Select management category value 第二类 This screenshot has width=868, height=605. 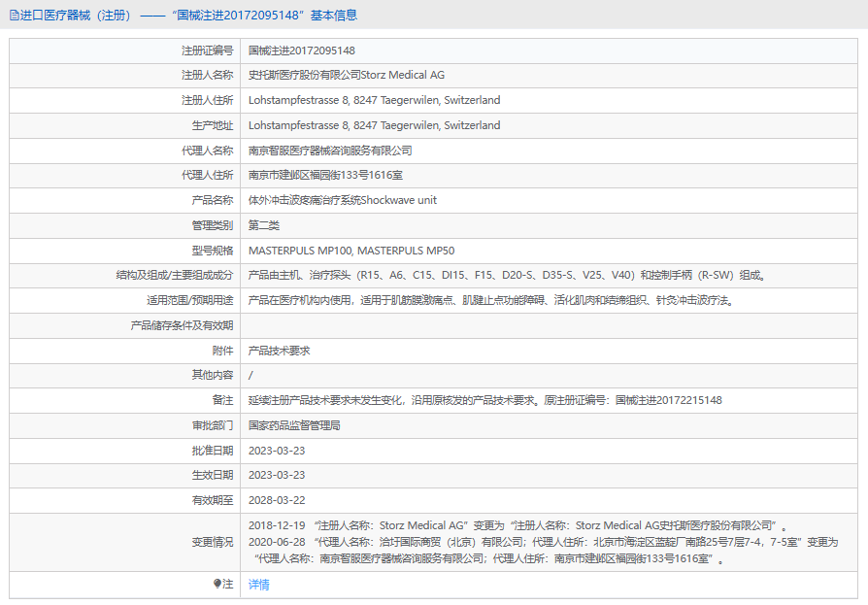pyautogui.click(x=264, y=225)
